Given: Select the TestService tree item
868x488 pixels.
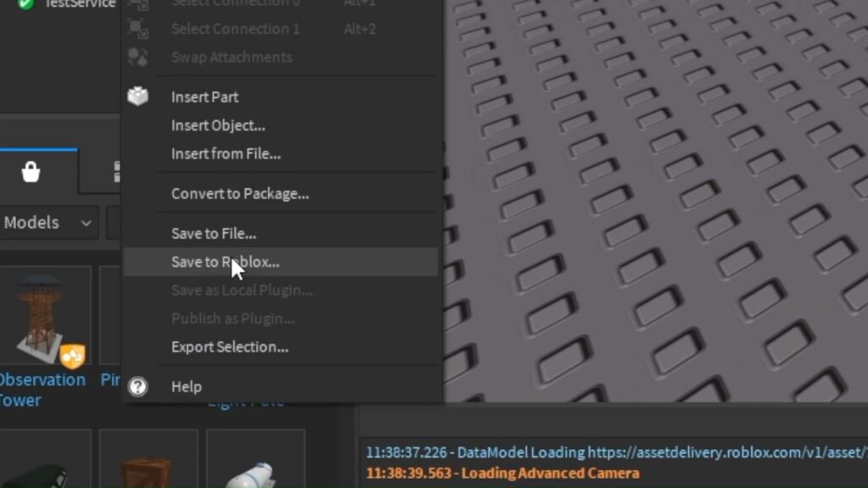Looking at the screenshot, I should pyautogui.click(x=81, y=4).
